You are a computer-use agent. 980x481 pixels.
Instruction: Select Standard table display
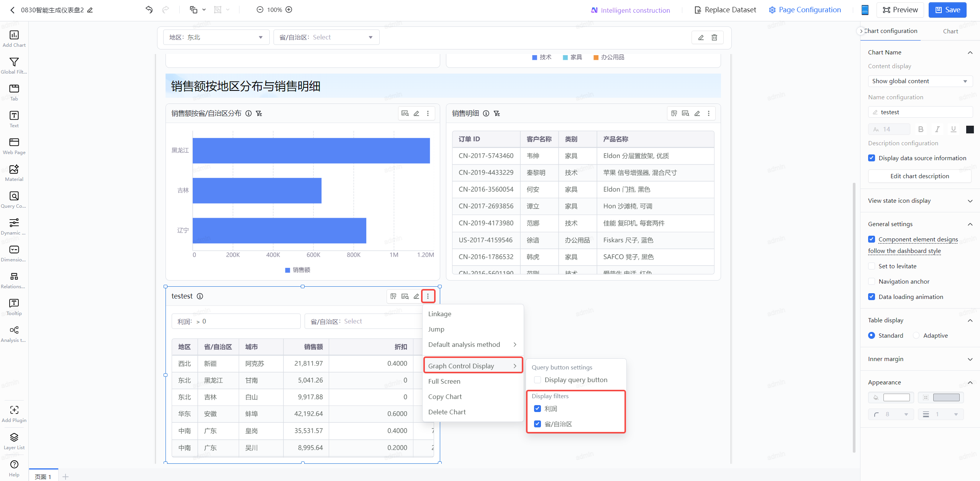tap(872, 335)
